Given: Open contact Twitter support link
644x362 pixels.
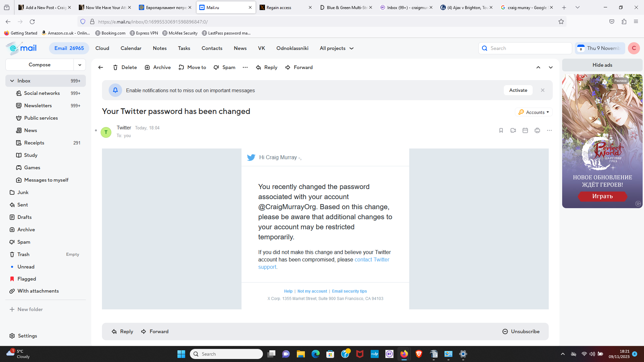Looking at the screenshot, I should 372,259.
